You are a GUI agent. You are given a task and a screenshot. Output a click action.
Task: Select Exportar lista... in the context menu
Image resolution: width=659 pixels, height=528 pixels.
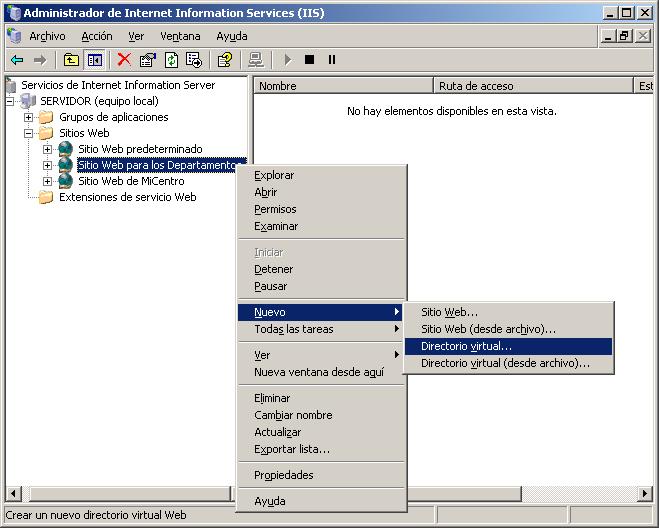320,449
